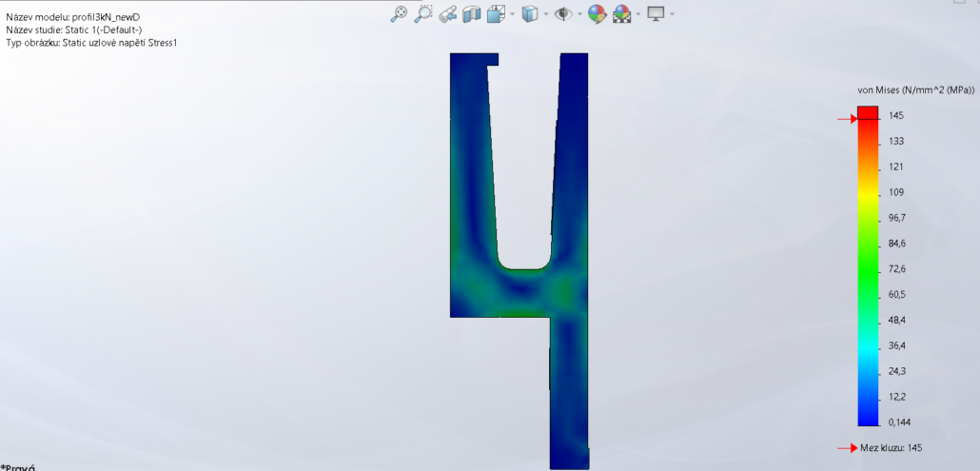Expand the View Settings dropdown arrow
980x471 pixels.
pos(672,14)
